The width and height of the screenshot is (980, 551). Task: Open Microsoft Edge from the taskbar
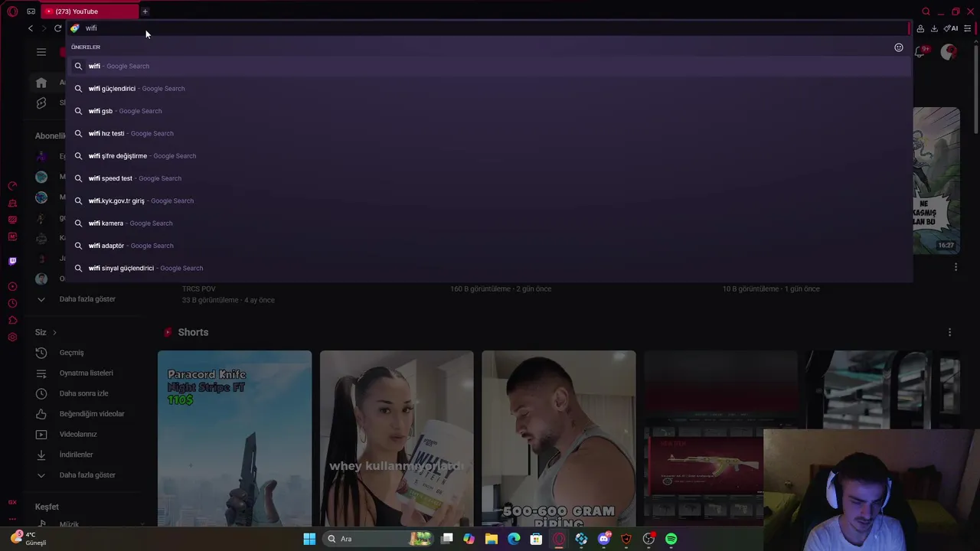(514, 539)
